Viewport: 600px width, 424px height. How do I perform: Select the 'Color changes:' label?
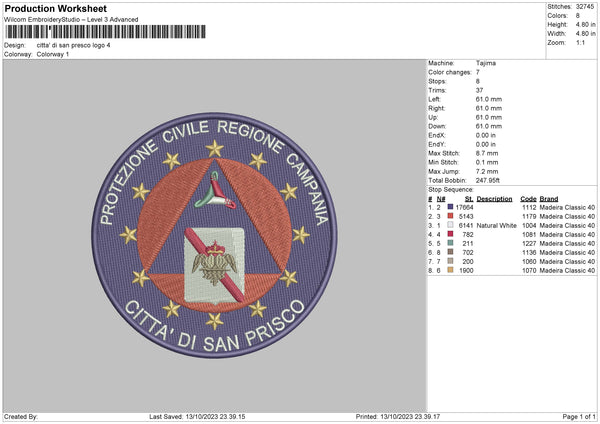tap(450, 72)
